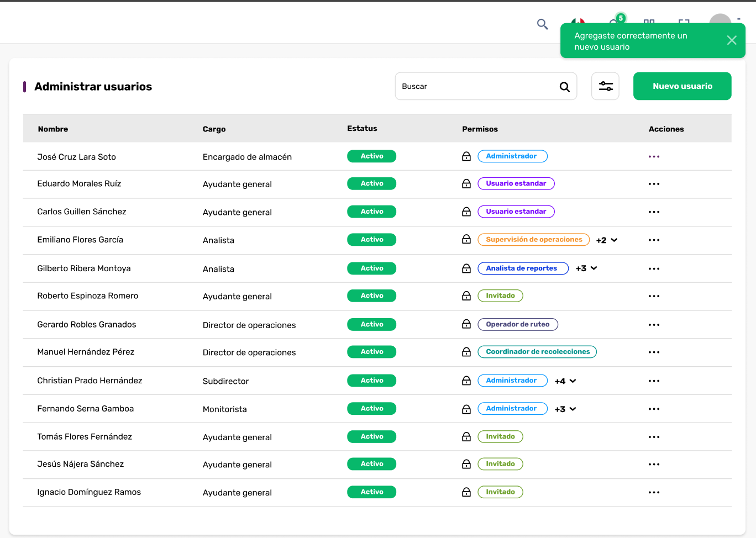The height and width of the screenshot is (538, 756).
Task: Click the magnifier icon inside the Buscar field
Action: [564, 87]
